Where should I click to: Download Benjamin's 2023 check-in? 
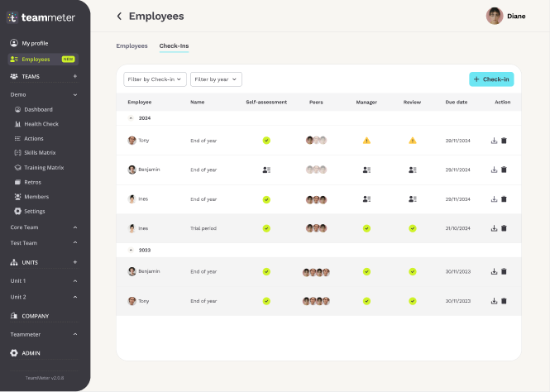pyautogui.click(x=494, y=271)
